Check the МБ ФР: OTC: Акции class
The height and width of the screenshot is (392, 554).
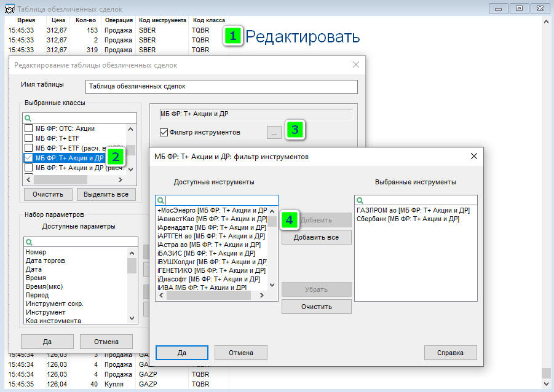pos(28,128)
